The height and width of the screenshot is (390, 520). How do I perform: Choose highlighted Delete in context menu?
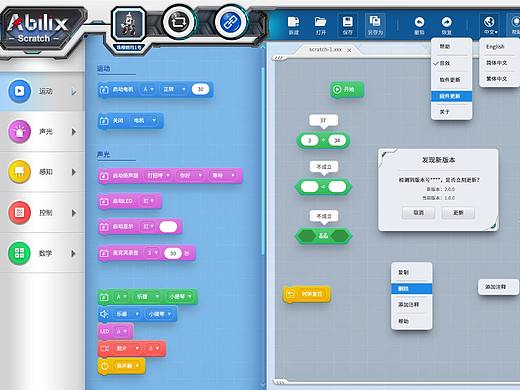412,289
